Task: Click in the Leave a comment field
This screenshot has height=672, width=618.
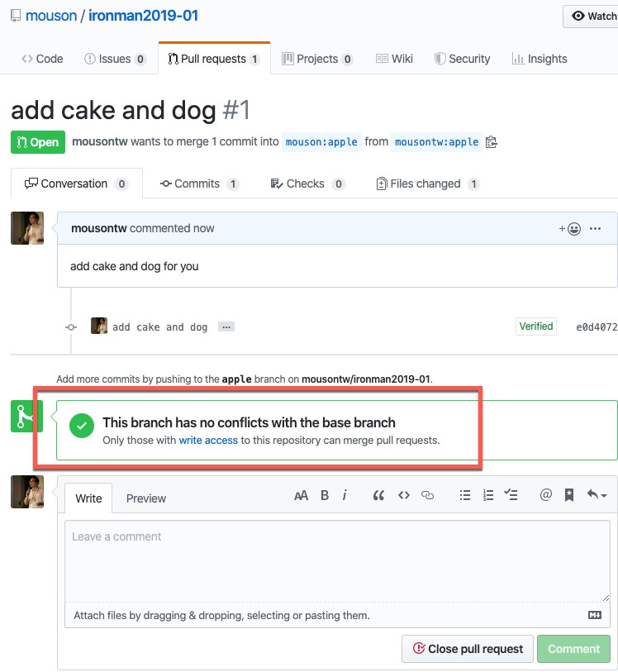Action: (x=337, y=561)
